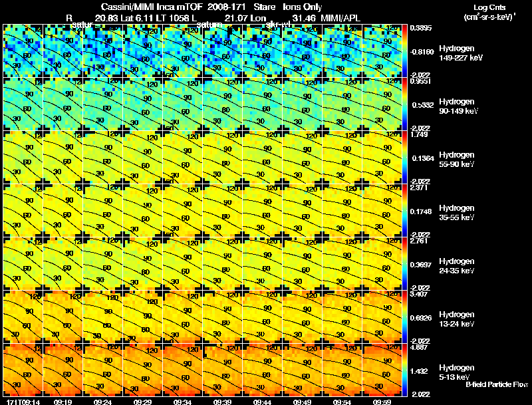Select the "Hydrogen 35-55 keV" row label
Screen dimensions: 532x405
click(457, 213)
